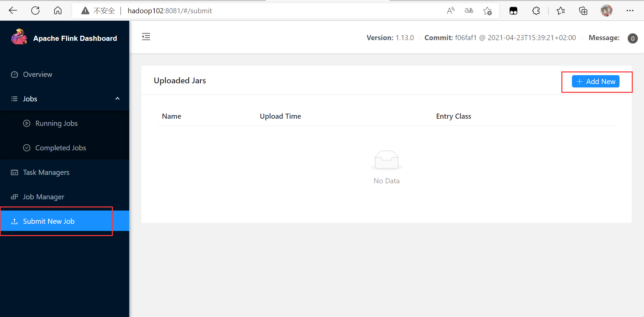Click the Completed Jobs check-circle icon
The height and width of the screenshot is (317, 644).
pos(27,148)
